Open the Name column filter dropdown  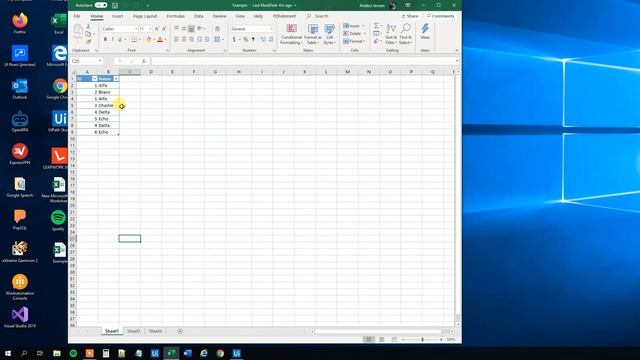pos(116,78)
